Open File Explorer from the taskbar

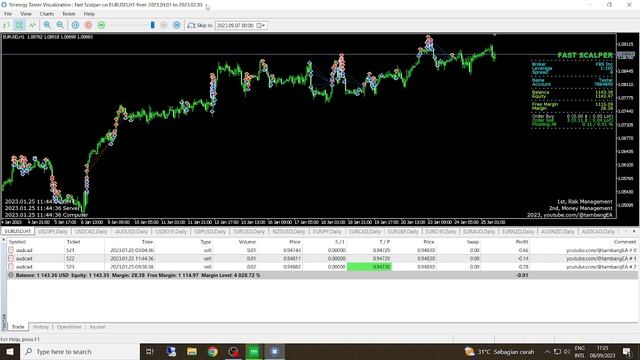click(192, 351)
